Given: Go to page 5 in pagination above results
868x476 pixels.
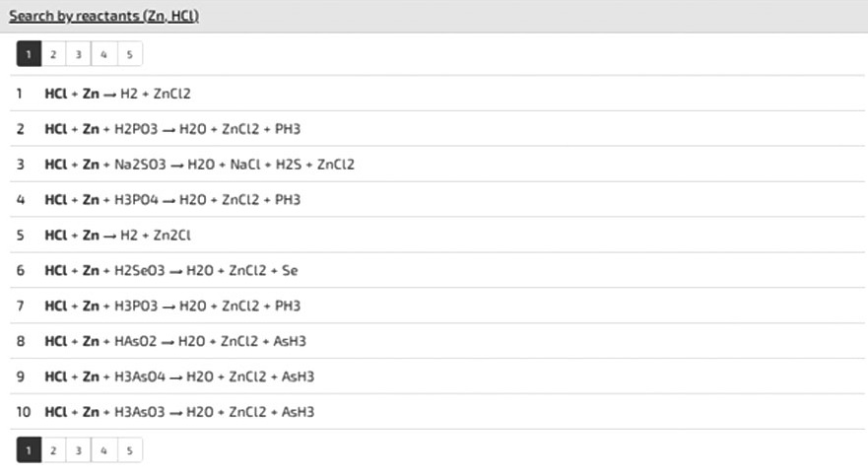Looking at the screenshot, I should tap(129, 55).
